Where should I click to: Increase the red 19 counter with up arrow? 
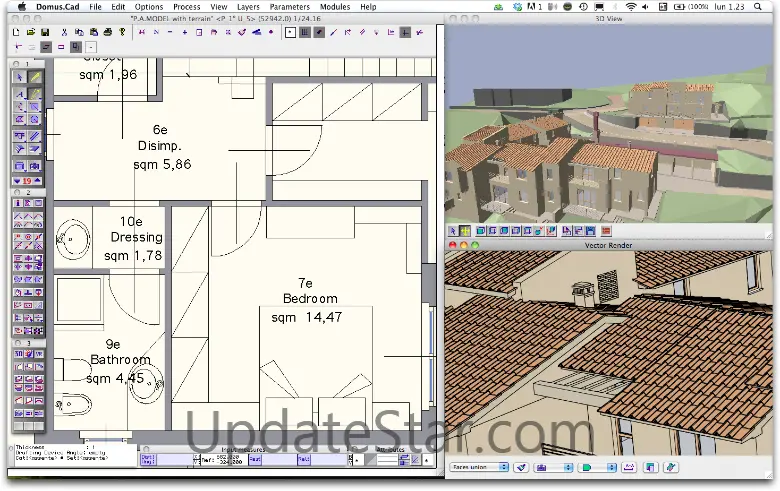click(38, 181)
